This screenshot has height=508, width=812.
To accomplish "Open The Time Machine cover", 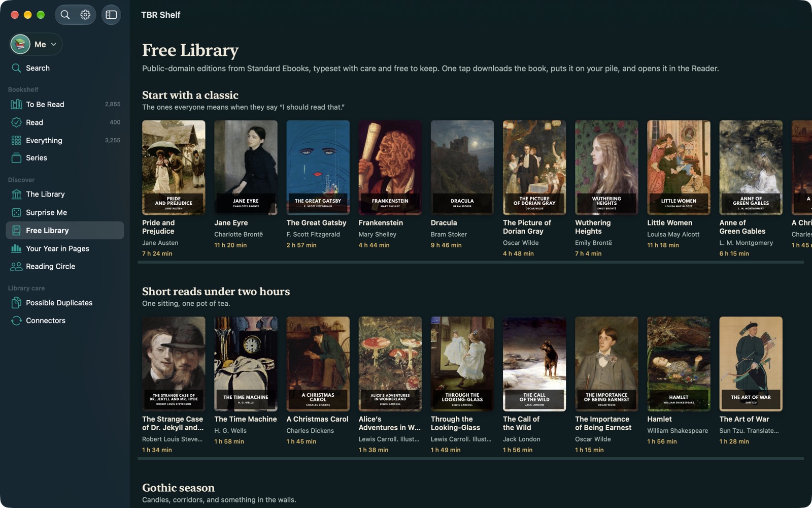I will point(246,364).
